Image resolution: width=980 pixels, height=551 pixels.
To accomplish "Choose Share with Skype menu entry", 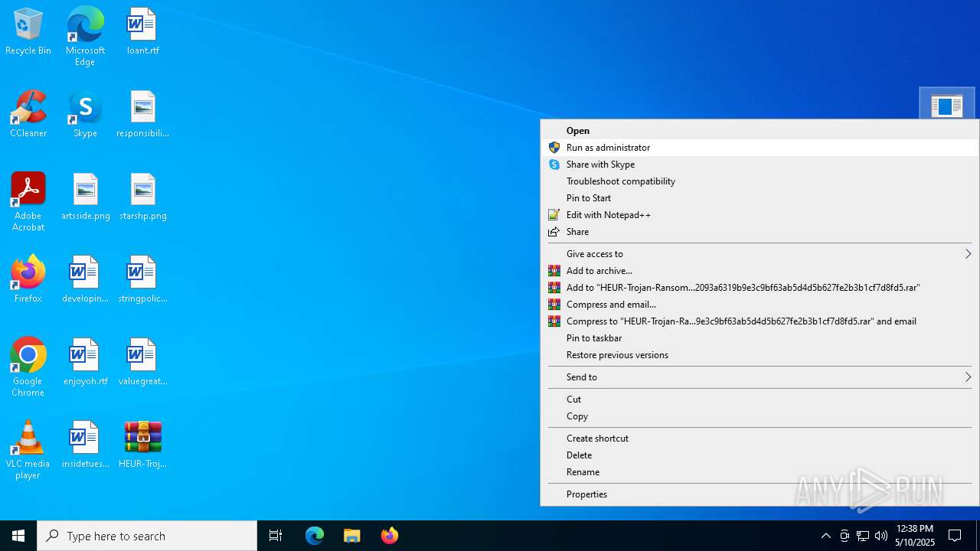I will [x=760, y=165].
